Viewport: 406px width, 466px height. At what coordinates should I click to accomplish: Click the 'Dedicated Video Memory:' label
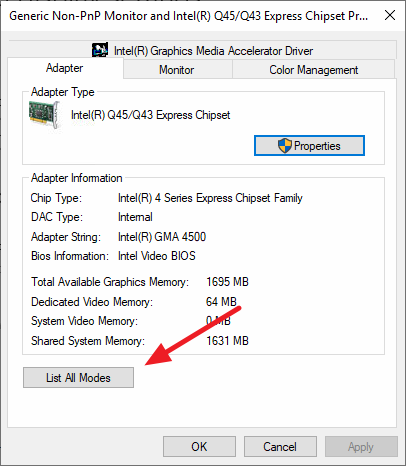click(x=92, y=302)
